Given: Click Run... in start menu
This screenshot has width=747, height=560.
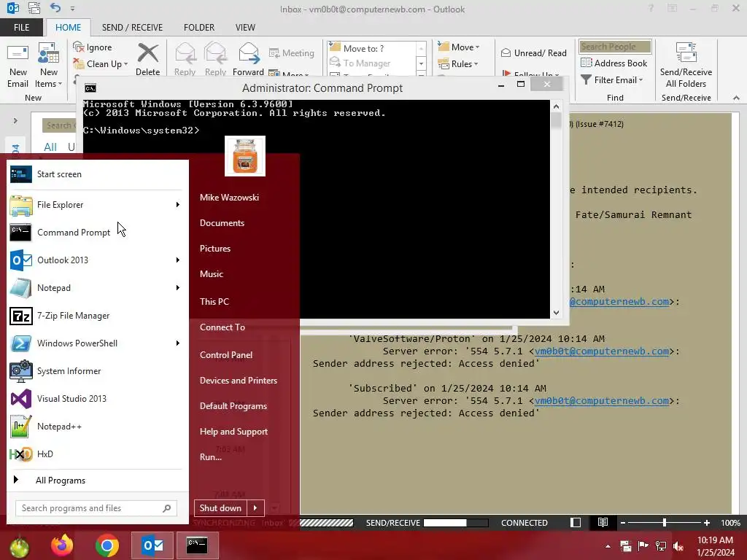Looking at the screenshot, I should [x=211, y=456].
